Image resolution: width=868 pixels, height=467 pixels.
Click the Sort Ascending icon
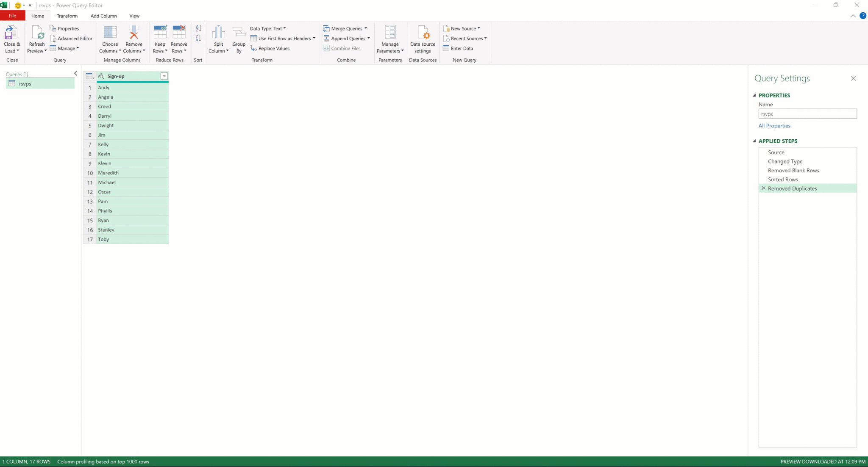pos(198,28)
